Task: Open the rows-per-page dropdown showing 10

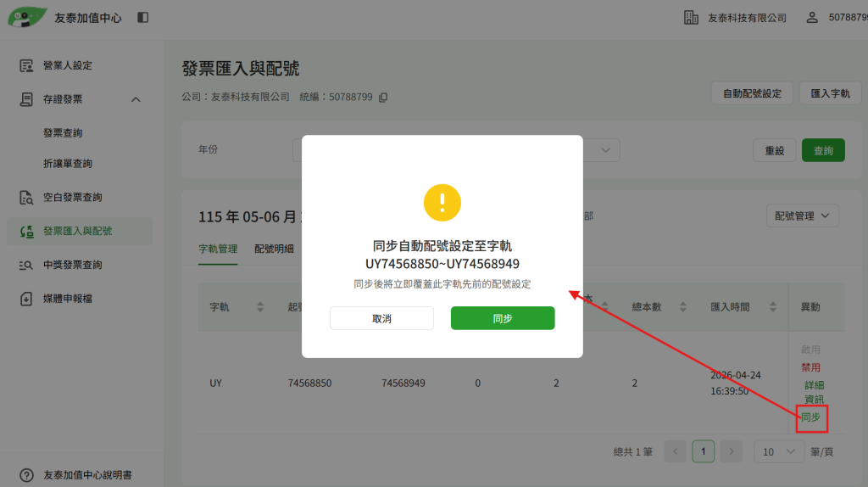Action: [x=778, y=452]
